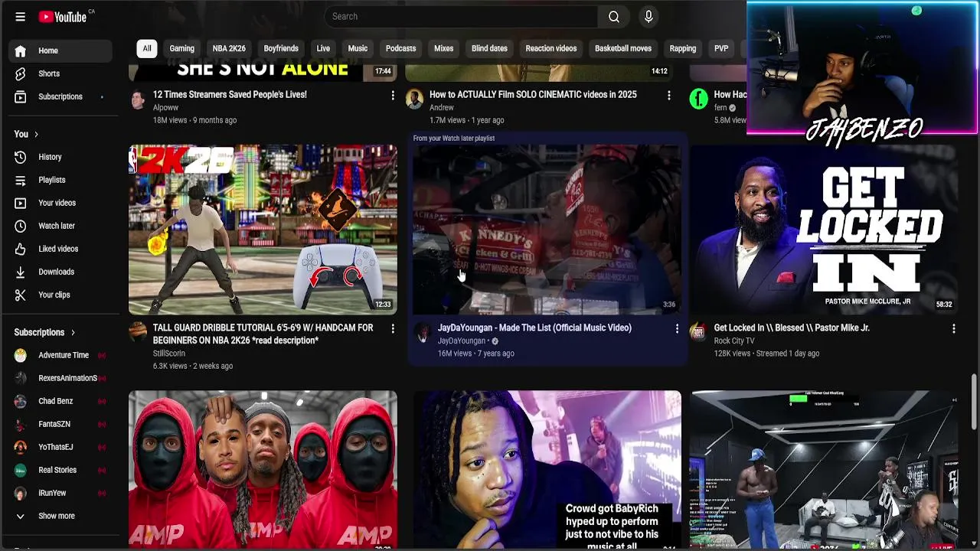Select Reaction videos filter chip
The width and height of the screenshot is (980, 551).
tap(551, 48)
